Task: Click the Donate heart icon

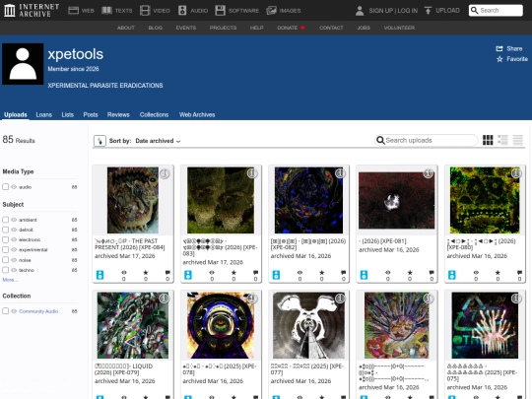Action: click(x=302, y=28)
